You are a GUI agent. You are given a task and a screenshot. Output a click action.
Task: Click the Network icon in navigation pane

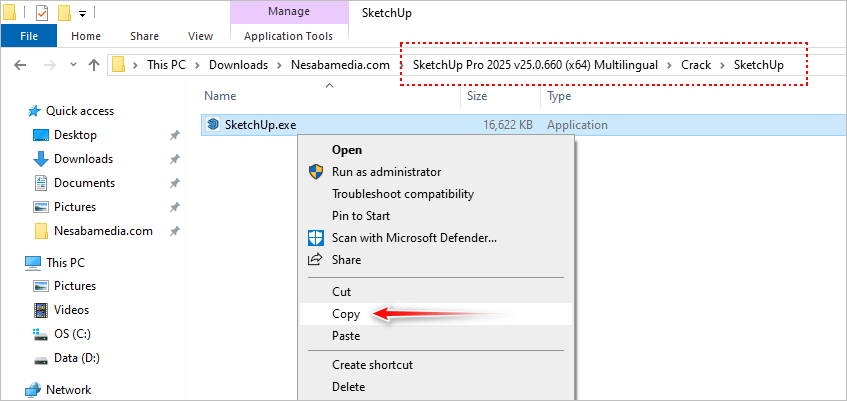click(33, 390)
